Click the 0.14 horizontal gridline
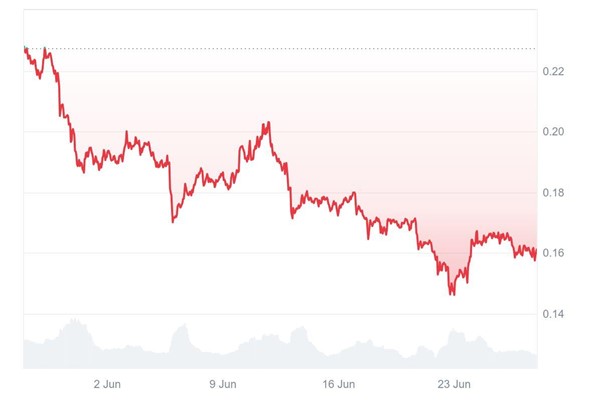Viewport: 602px width, 401px height. [x=300, y=314]
